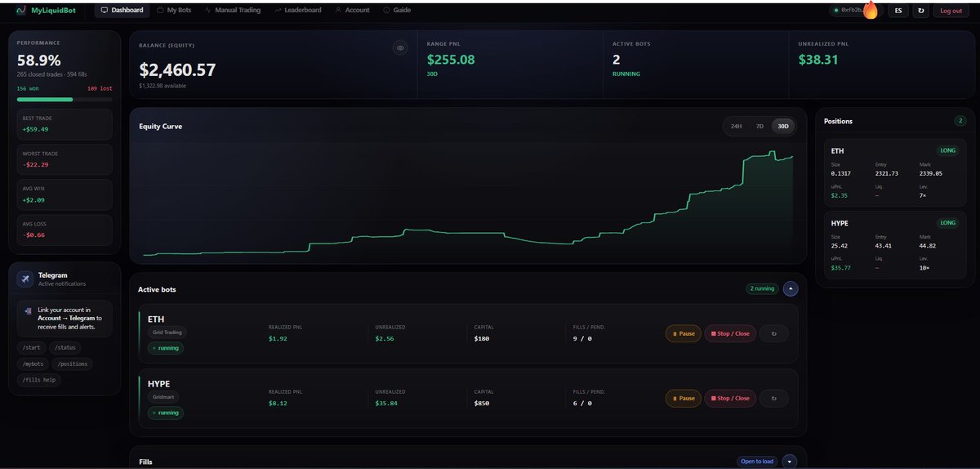Toggle balance visibility eye icon

coord(400,48)
